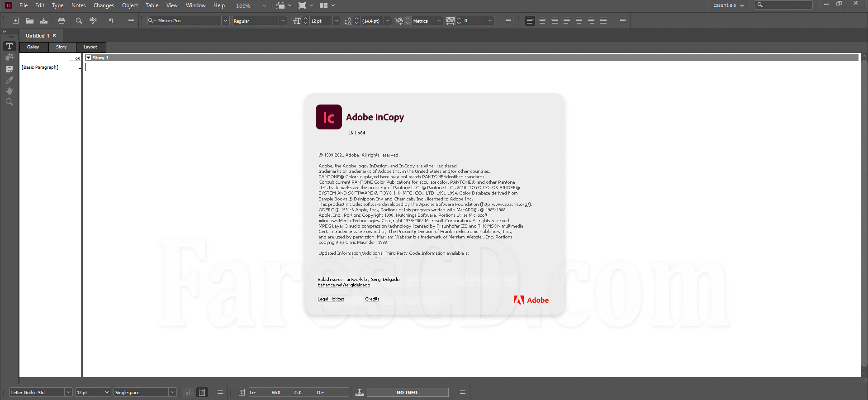Click the Print icon
Viewport: 868px width, 400px height.
(62, 21)
